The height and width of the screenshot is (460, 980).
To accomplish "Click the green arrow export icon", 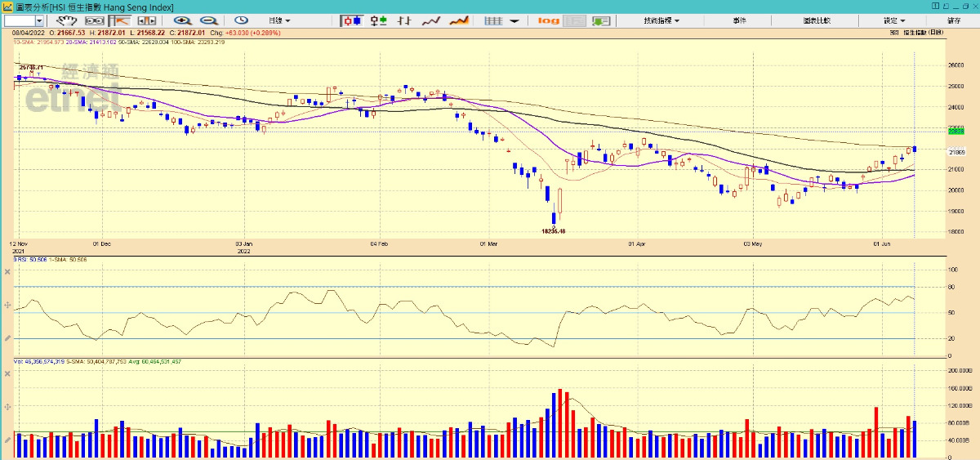I will tap(602, 20).
